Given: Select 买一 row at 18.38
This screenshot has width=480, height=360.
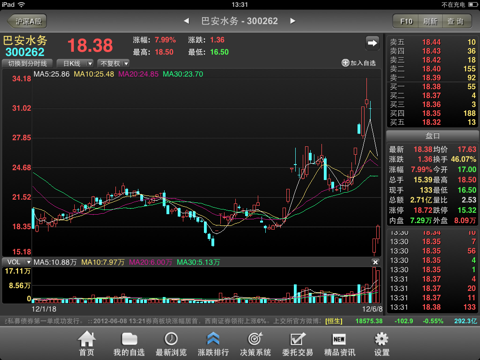Looking at the screenshot, I should pos(433,87).
